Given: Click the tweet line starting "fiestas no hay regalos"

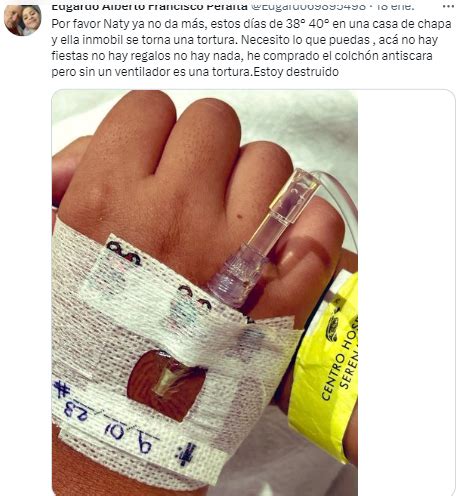Looking at the screenshot, I should click(x=242, y=56).
